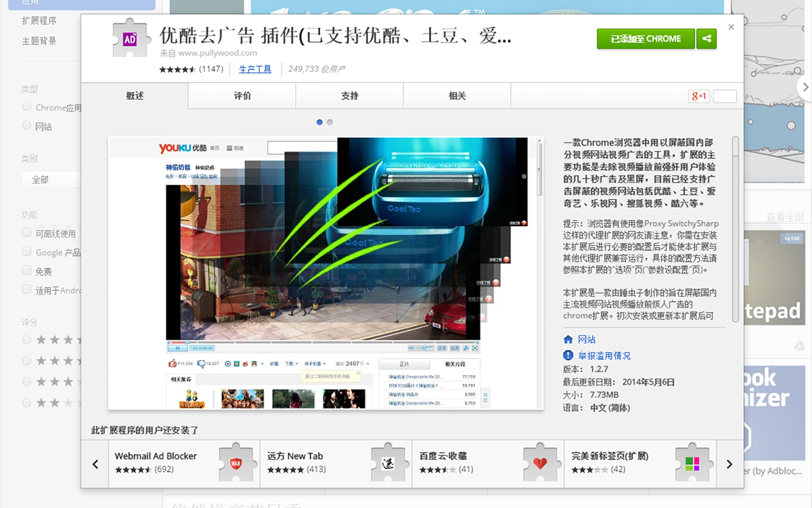Select the 网站 type radio button
Screen dimensions: 812x508
[27, 126]
